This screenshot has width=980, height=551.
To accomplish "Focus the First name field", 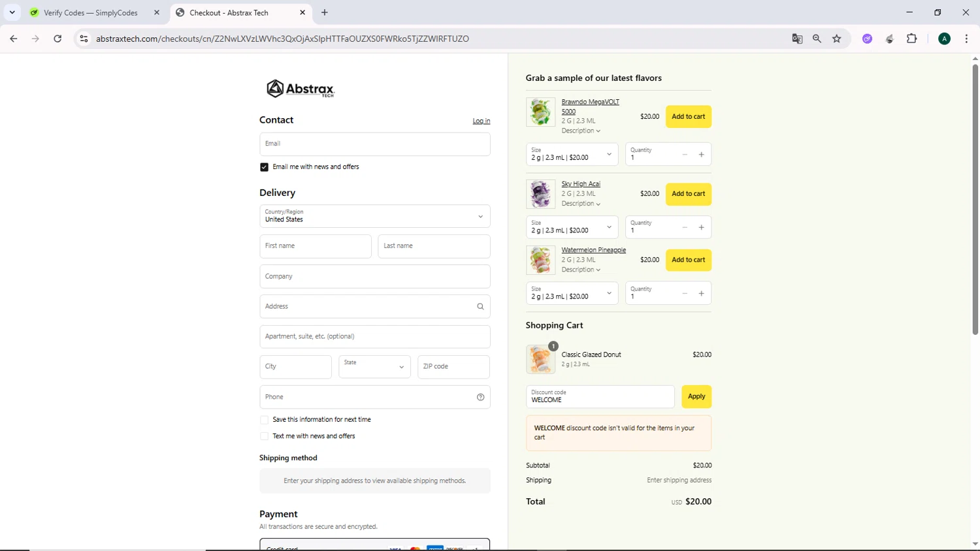I will pyautogui.click(x=316, y=246).
